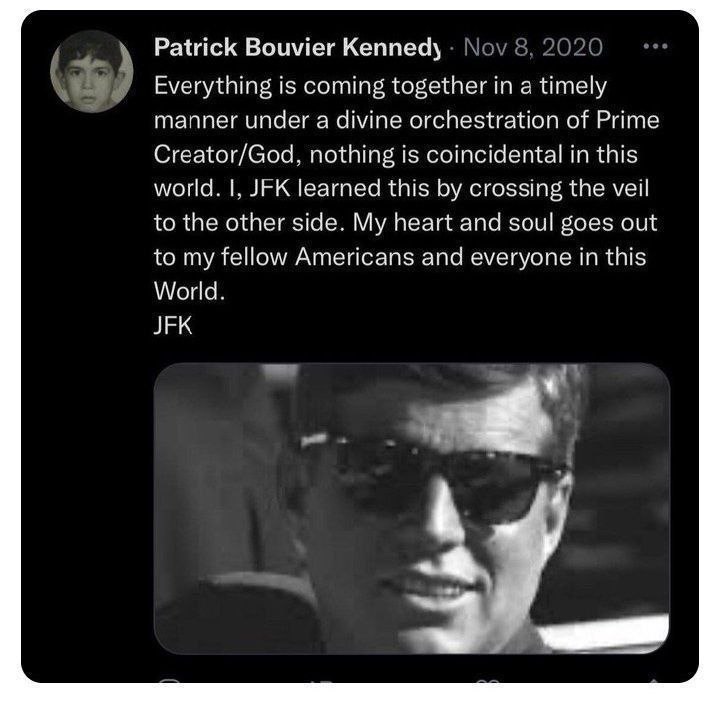The height and width of the screenshot is (701, 712).
Task: Click the reply icon below the photo
Action: 170,681
